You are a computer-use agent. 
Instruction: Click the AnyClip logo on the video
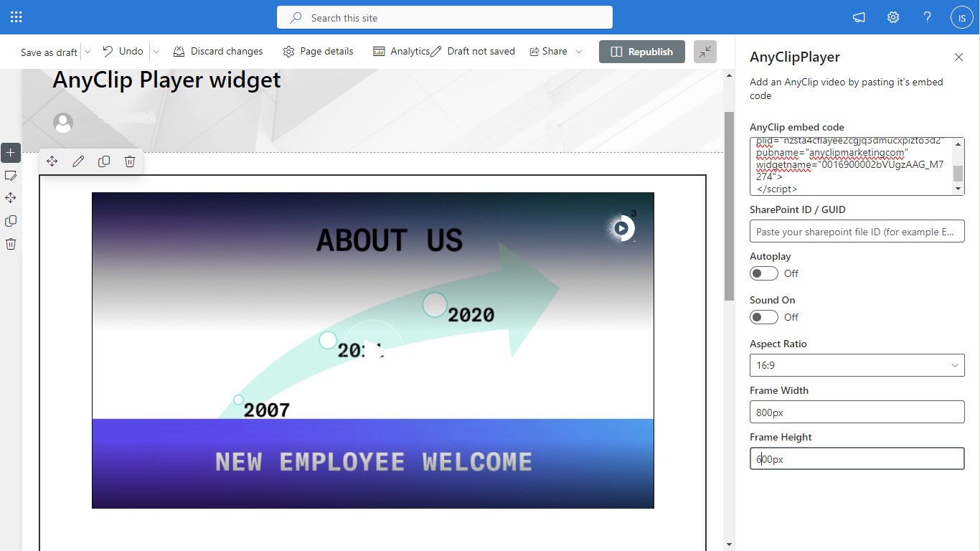click(622, 228)
